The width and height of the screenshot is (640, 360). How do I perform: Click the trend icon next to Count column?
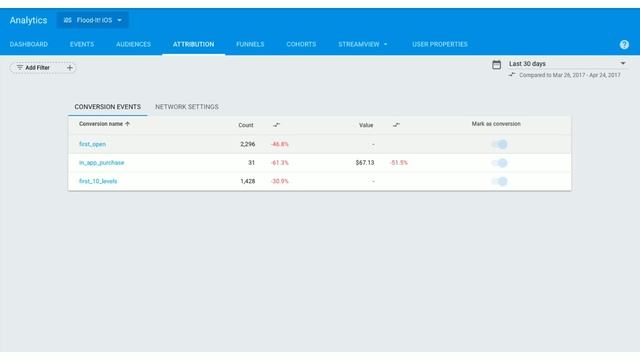(x=276, y=125)
